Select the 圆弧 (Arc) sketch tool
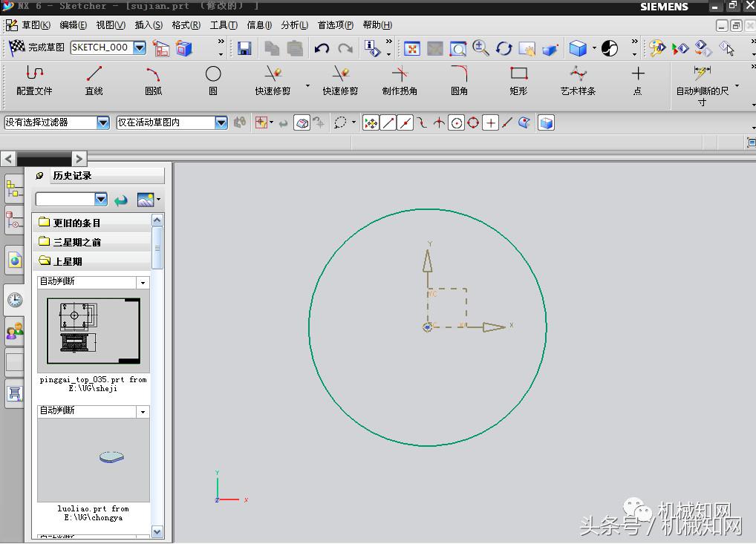 (x=153, y=80)
